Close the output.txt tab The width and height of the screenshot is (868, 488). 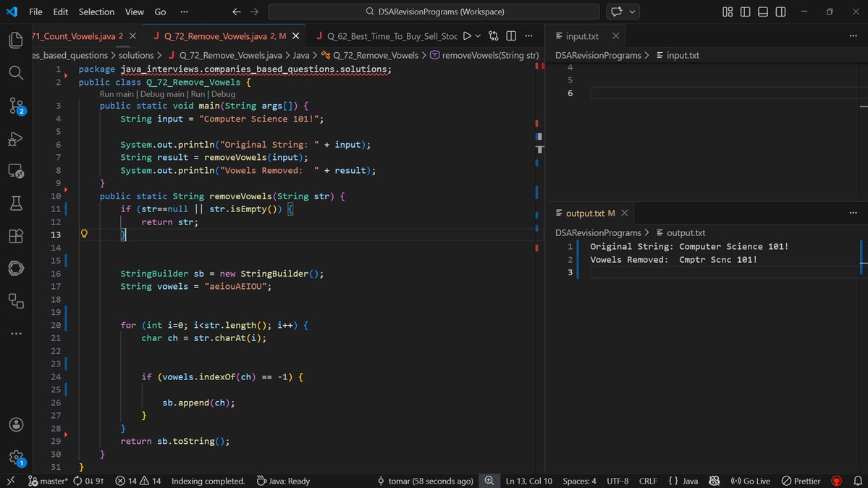pyautogui.click(x=625, y=214)
